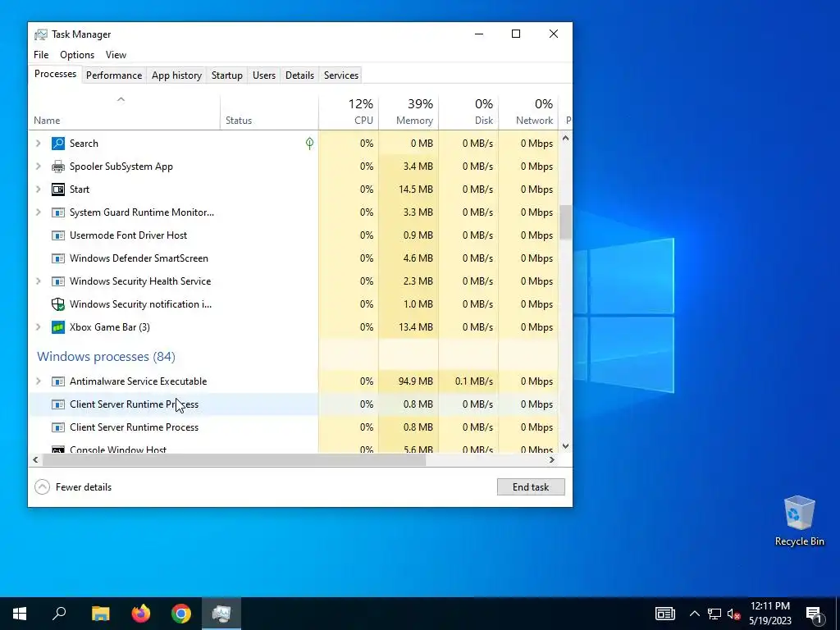Switch to the Services tab

(340, 75)
